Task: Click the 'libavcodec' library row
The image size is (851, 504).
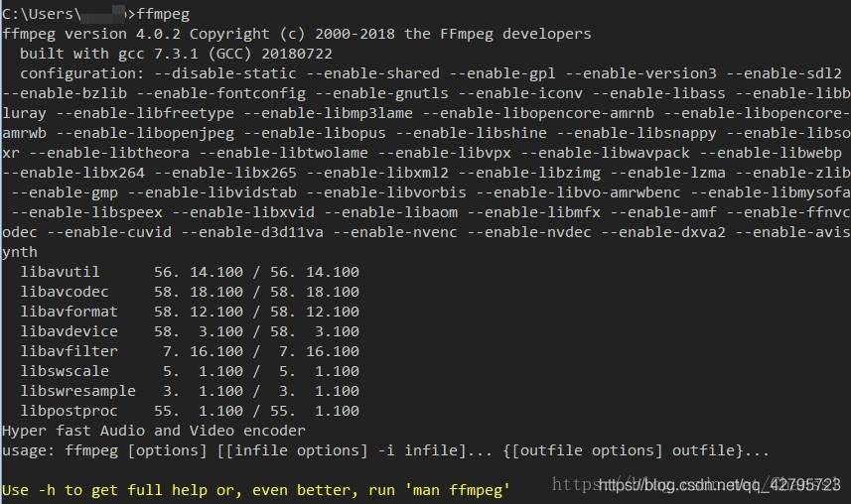Action: 190,292
